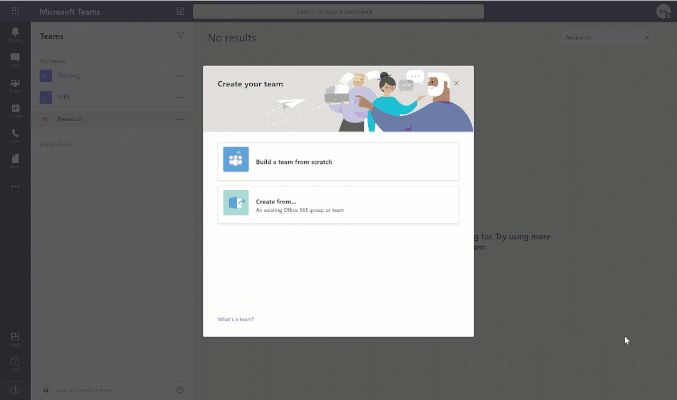Viewport: 677px width, 400px height.
Task: Open more options for MFA team
Action: 180,97
